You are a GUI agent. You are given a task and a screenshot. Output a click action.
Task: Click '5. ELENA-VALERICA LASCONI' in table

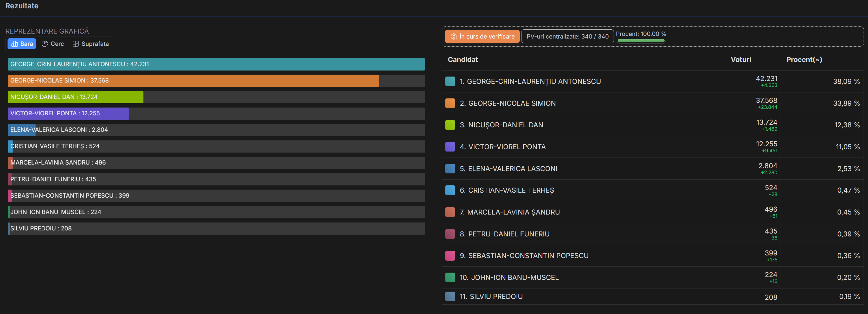(x=509, y=169)
